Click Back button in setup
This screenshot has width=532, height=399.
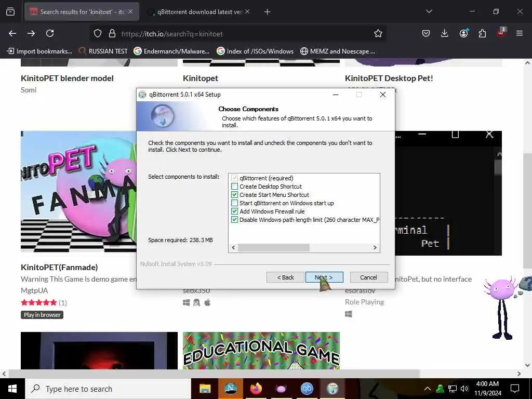[x=285, y=277]
